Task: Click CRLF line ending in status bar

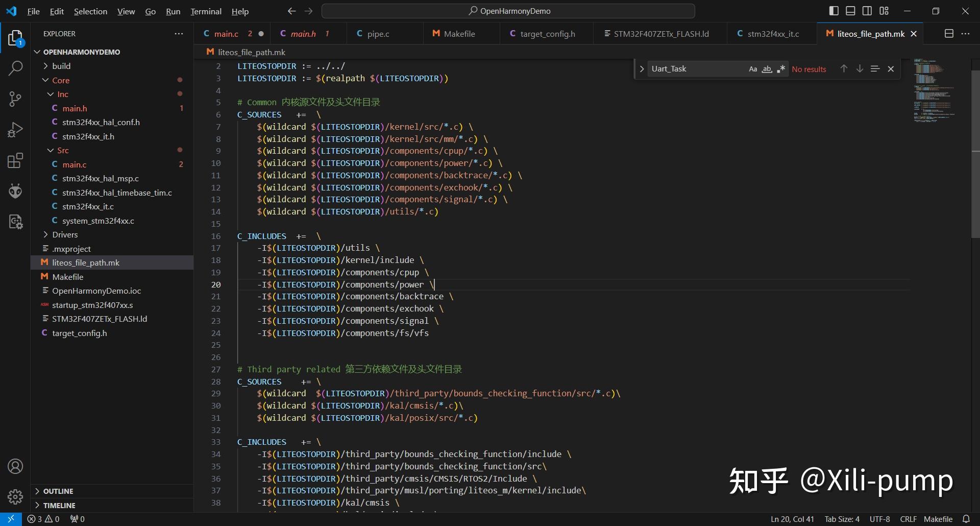Action: click(x=908, y=519)
